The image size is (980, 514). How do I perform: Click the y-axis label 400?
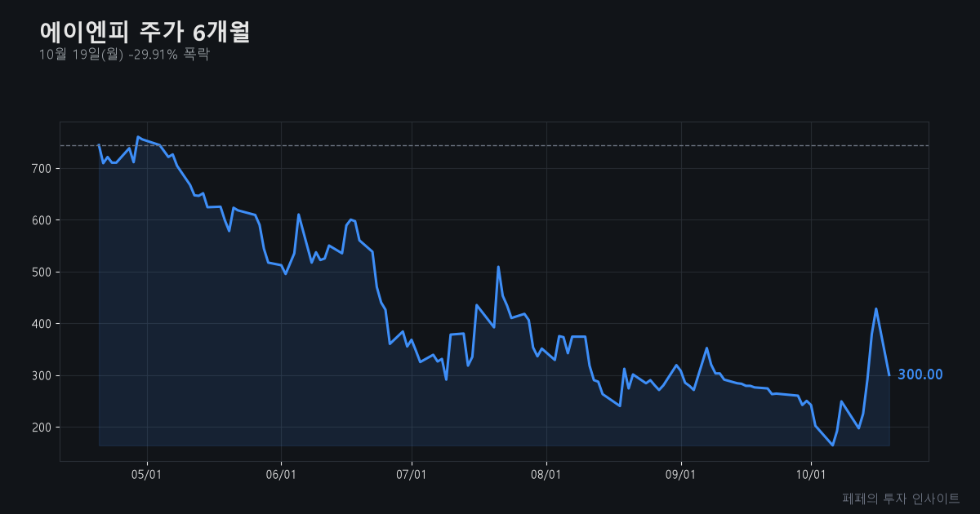click(43, 324)
